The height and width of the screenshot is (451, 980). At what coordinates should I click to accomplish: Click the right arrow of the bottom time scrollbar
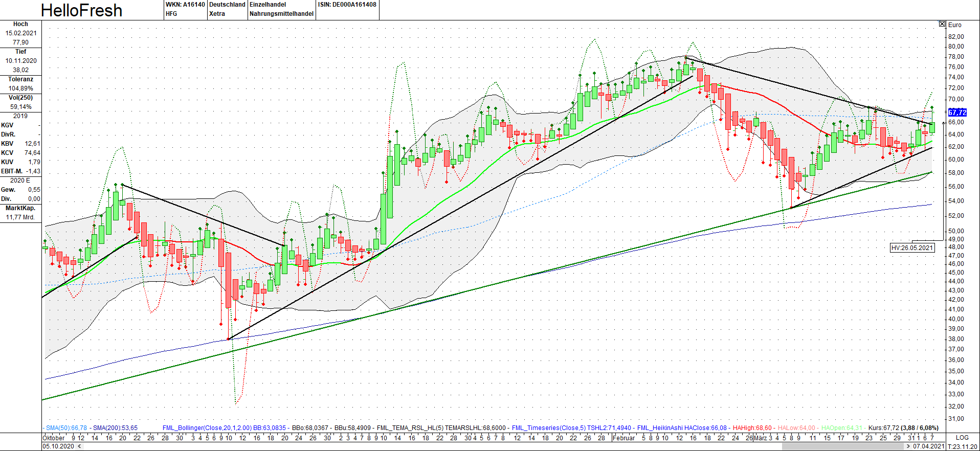tap(908, 446)
